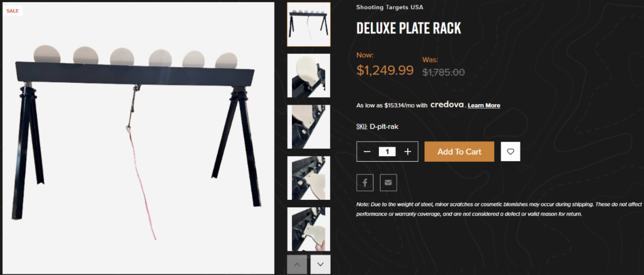The height and width of the screenshot is (275, 644).
Task: Show next thumbnails with down arrow
Action: pyautogui.click(x=320, y=264)
